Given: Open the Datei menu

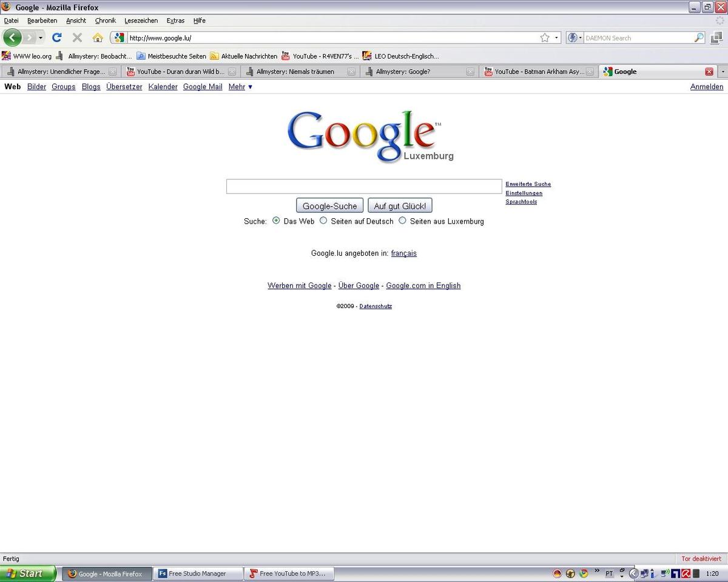Looking at the screenshot, I should [x=11, y=21].
